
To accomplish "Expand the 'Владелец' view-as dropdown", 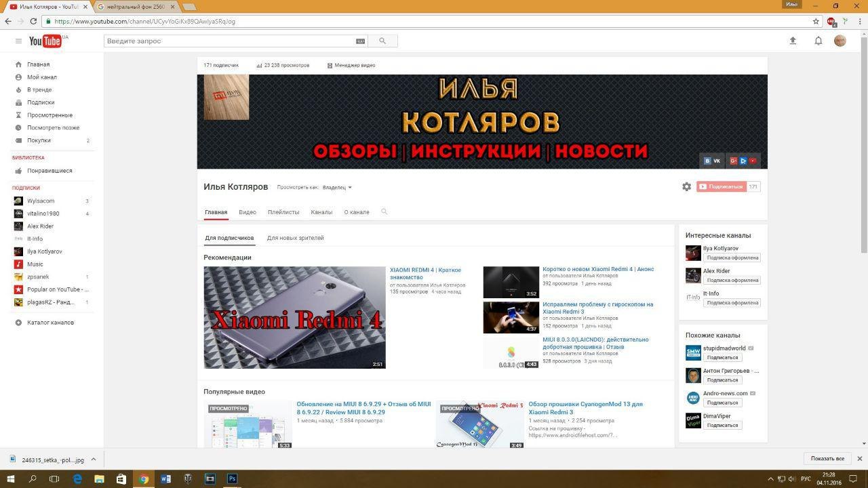I will pos(337,187).
